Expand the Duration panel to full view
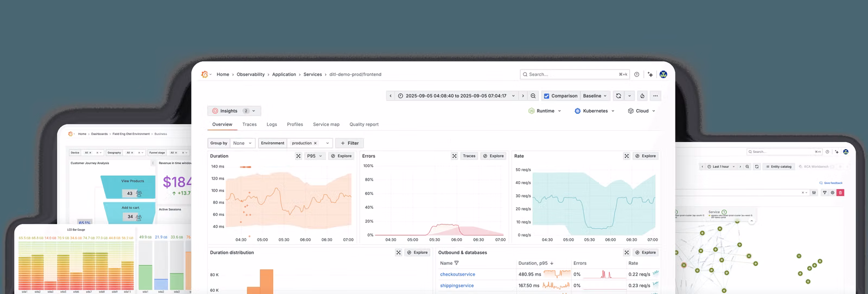This screenshot has width=868, height=294. (298, 156)
